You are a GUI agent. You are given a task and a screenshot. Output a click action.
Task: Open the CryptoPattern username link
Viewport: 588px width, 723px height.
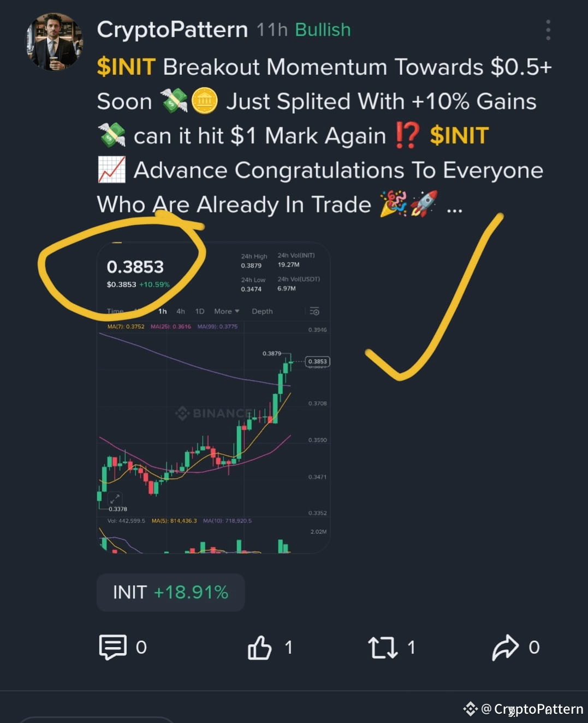pyautogui.click(x=173, y=29)
